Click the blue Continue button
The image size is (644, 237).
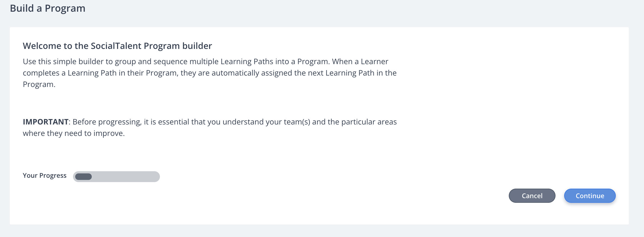click(590, 196)
